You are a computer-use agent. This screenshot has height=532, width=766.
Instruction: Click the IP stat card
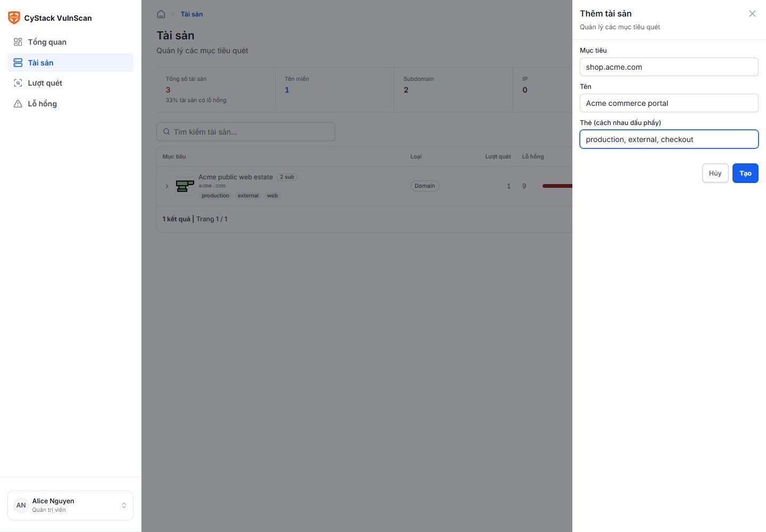pos(543,90)
